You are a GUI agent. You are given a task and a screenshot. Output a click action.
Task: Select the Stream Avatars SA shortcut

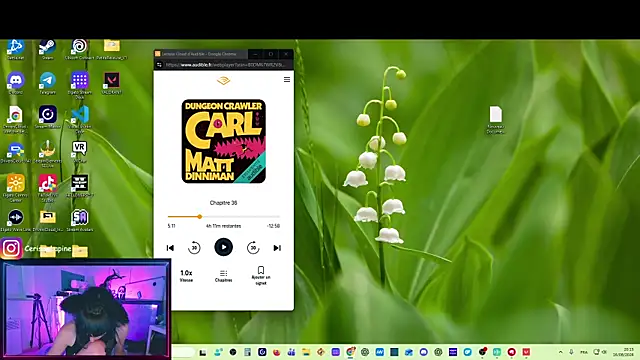80,220
